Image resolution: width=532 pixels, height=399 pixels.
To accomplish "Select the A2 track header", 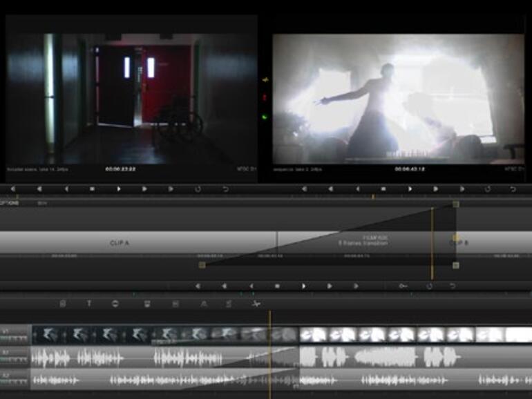I will [15, 380].
